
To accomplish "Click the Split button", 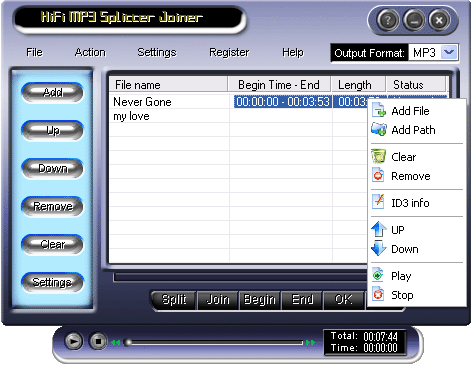I will coord(174,299).
